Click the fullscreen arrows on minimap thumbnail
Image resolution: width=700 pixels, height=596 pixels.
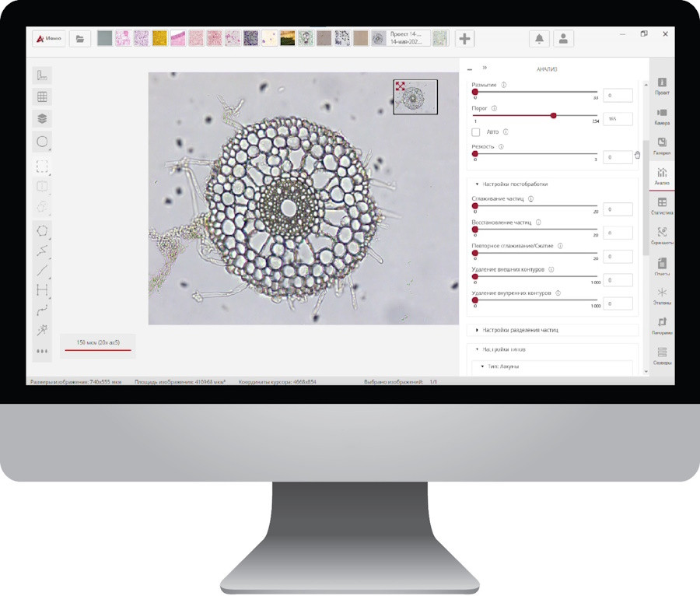(400, 86)
